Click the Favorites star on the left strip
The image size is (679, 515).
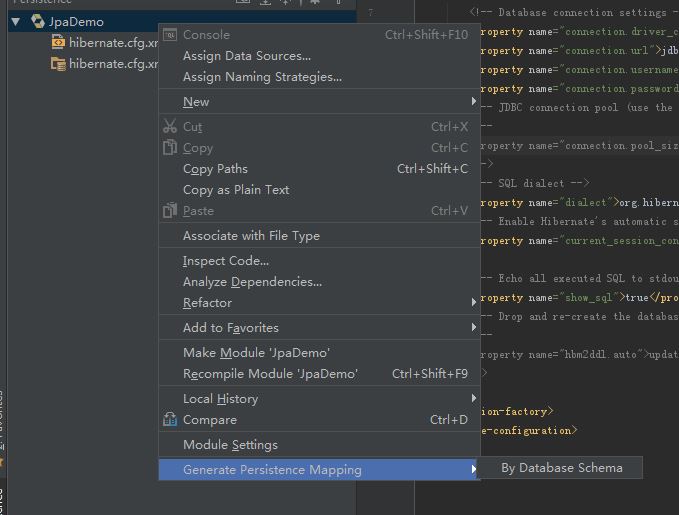click(2, 463)
